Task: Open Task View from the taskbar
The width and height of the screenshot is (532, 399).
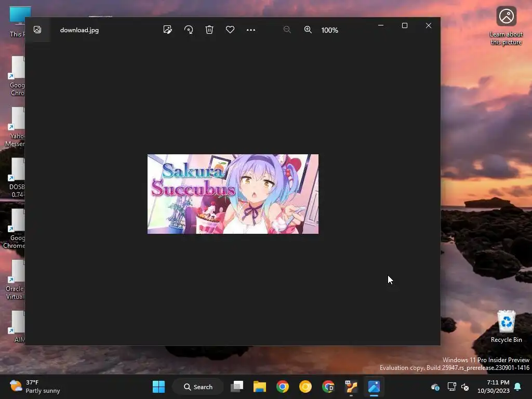Action: (x=237, y=387)
